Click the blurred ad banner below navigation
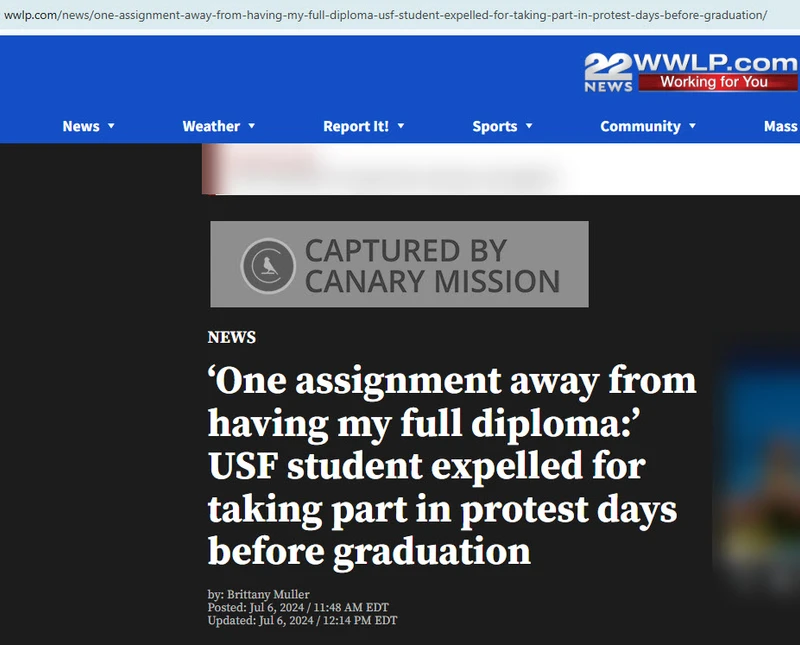The image size is (800, 645). coord(501,169)
